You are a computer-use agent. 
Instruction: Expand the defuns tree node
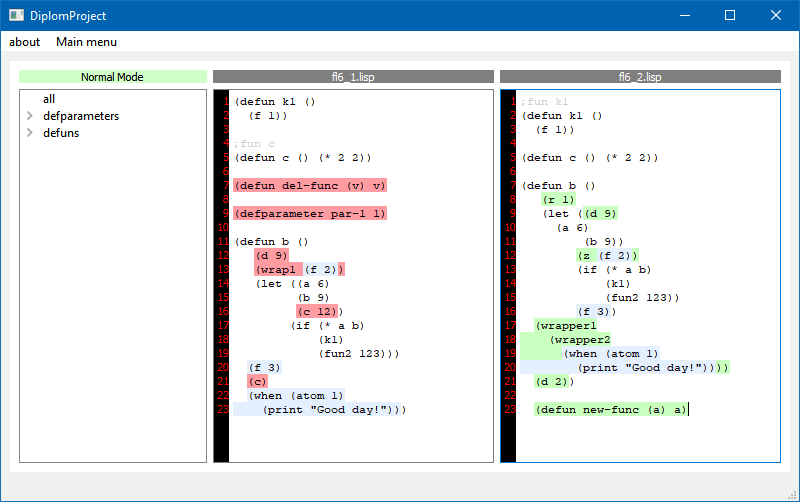coord(29,133)
